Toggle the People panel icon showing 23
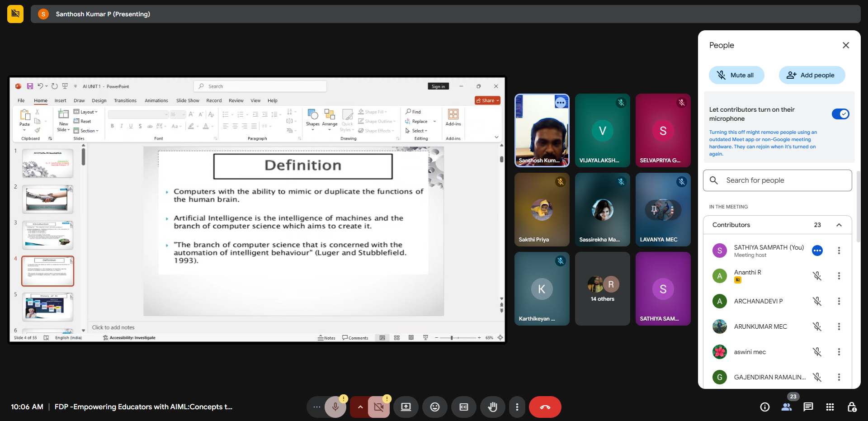Image resolution: width=868 pixels, height=421 pixels. pyautogui.click(x=787, y=407)
